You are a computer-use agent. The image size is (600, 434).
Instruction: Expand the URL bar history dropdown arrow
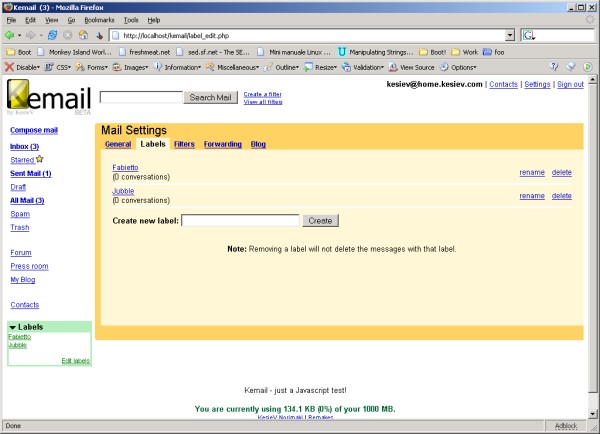510,36
